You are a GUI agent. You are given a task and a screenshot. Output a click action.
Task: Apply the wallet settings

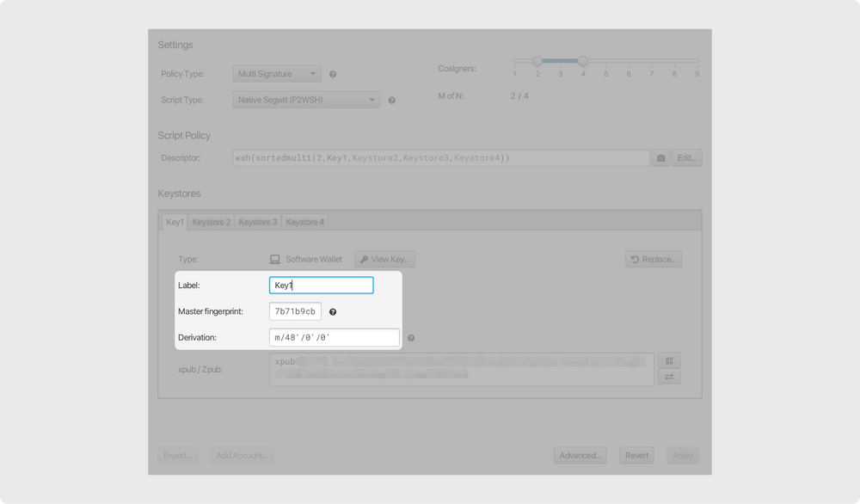(x=682, y=455)
